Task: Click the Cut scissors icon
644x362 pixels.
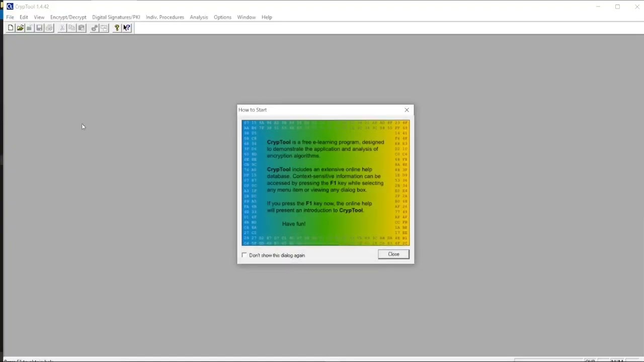Action: click(62, 28)
